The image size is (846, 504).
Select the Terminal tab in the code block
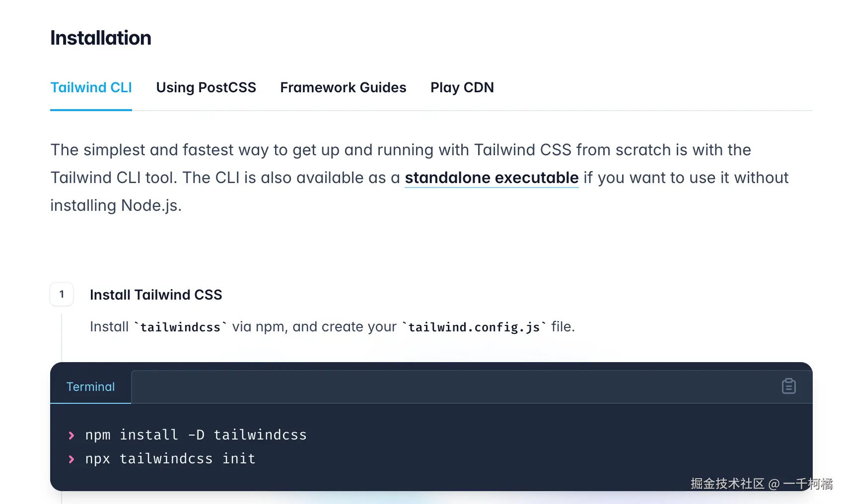point(90,386)
